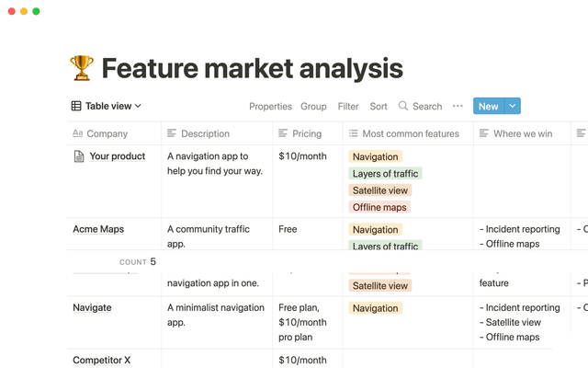The height and width of the screenshot is (368, 588).
Task: Click the blue New button
Action: click(488, 107)
